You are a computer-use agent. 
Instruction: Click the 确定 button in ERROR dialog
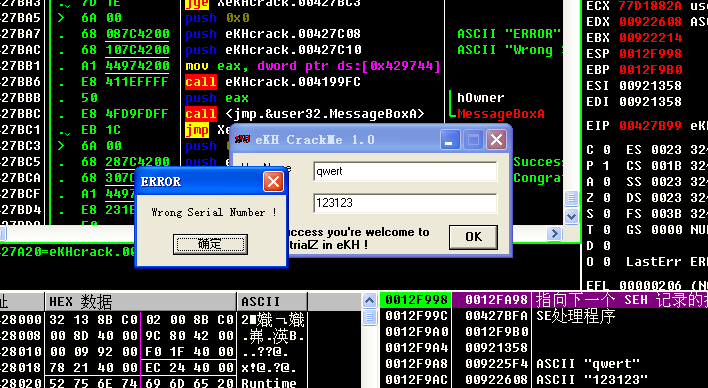[x=210, y=244]
